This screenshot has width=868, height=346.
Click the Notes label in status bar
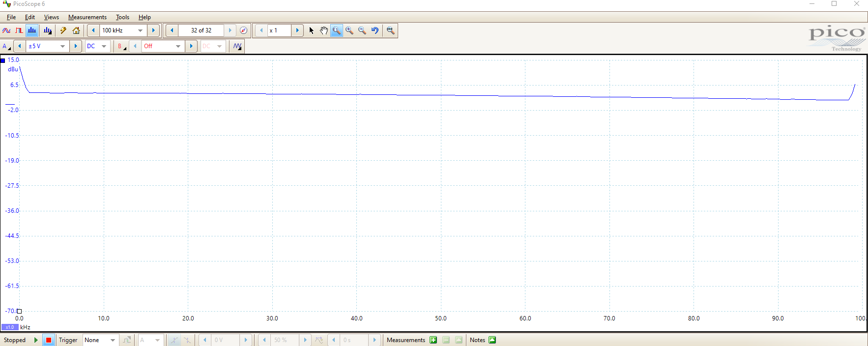click(x=477, y=340)
